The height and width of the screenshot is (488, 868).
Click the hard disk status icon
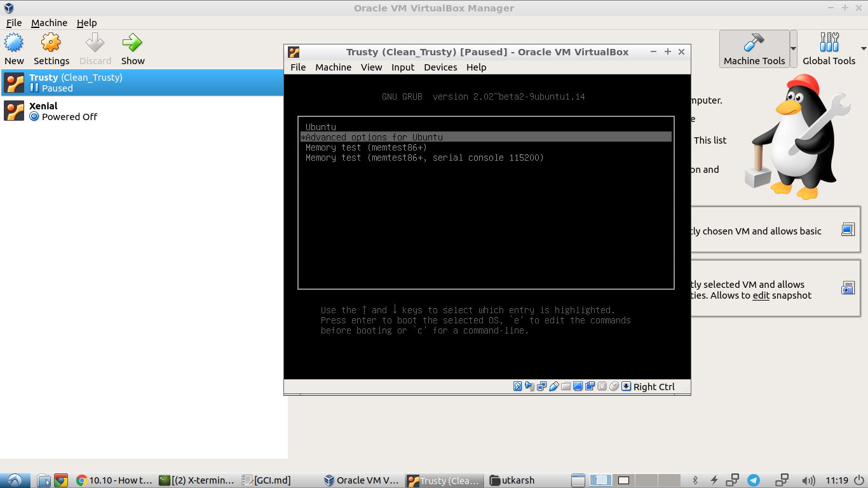[517, 386]
